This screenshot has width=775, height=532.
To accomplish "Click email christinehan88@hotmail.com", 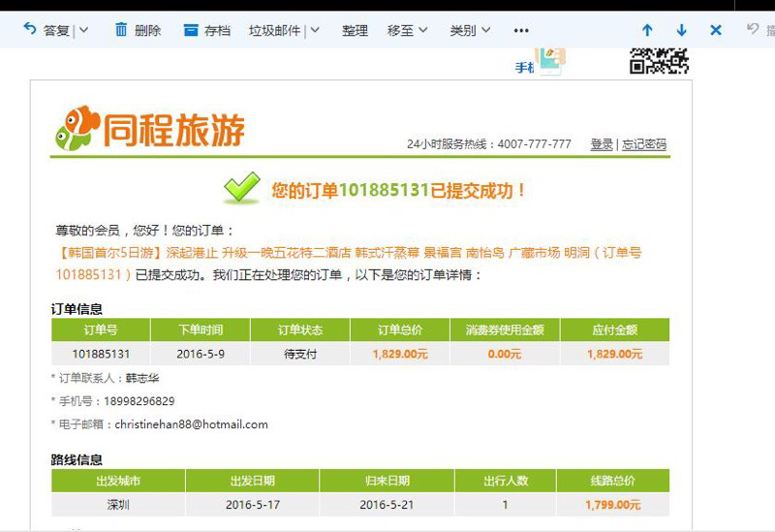I will (x=191, y=424).
